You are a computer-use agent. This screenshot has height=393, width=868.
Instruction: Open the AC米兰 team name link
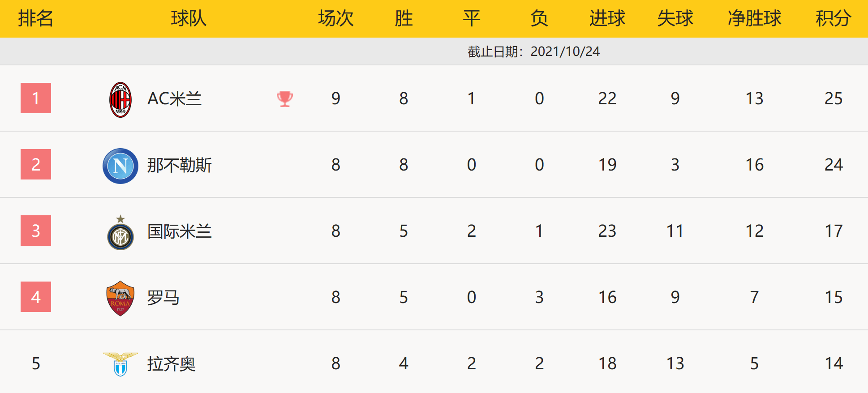coord(175,98)
